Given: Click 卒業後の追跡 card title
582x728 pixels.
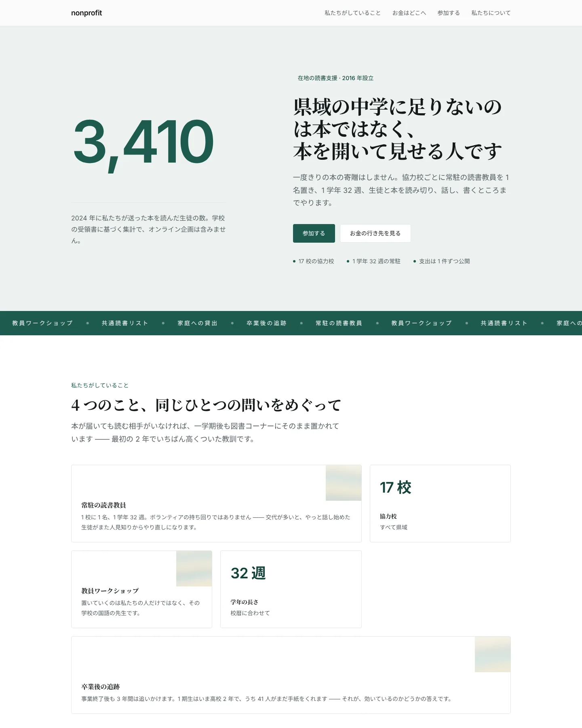Looking at the screenshot, I should 100,687.
